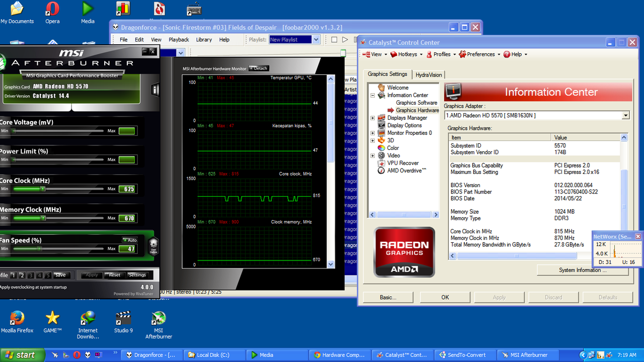
Task: Open the Playback menu in foobar2000
Action: 179,40
